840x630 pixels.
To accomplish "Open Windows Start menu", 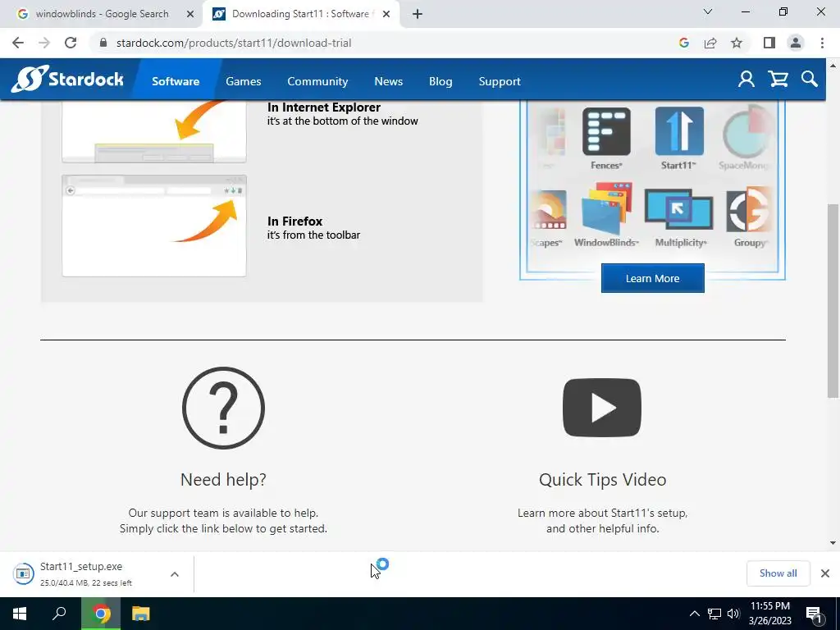I will point(20,614).
